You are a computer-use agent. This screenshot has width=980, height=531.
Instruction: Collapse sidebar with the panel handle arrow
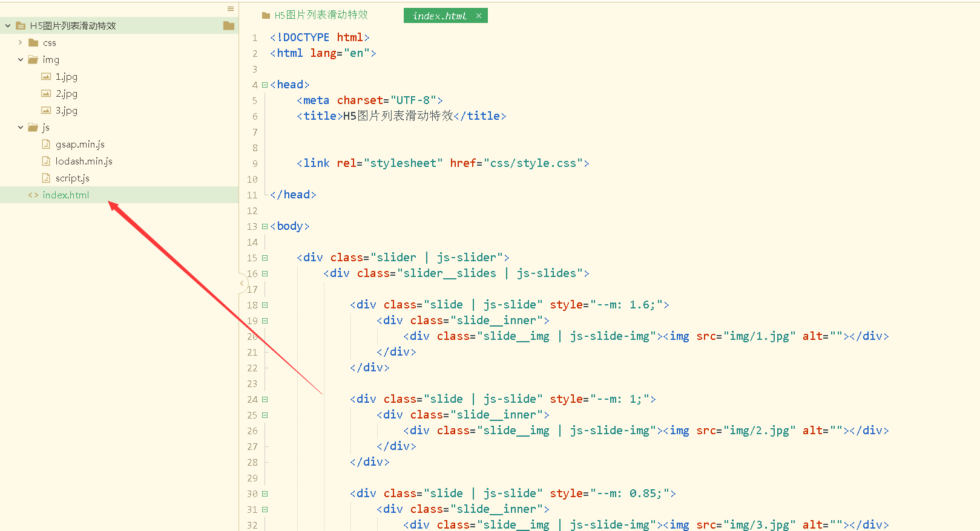pyautogui.click(x=242, y=283)
